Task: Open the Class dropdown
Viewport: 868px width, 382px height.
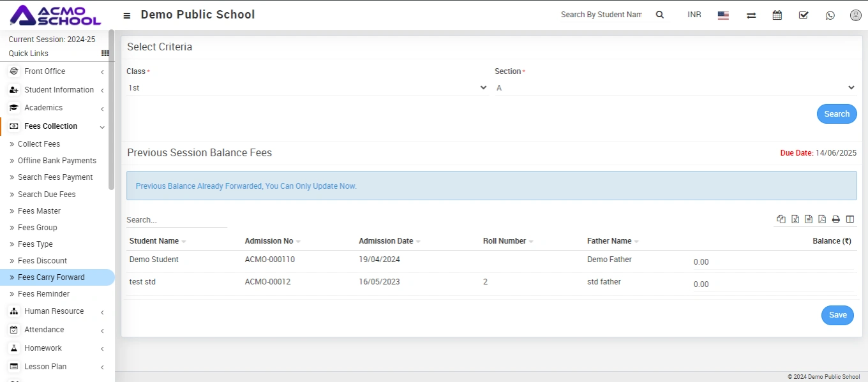Action: tap(307, 88)
